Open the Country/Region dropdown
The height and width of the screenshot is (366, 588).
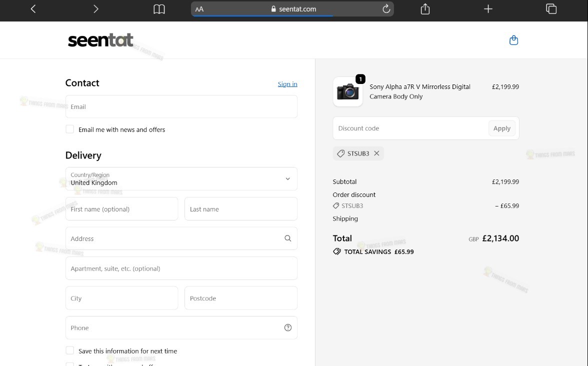(181, 178)
